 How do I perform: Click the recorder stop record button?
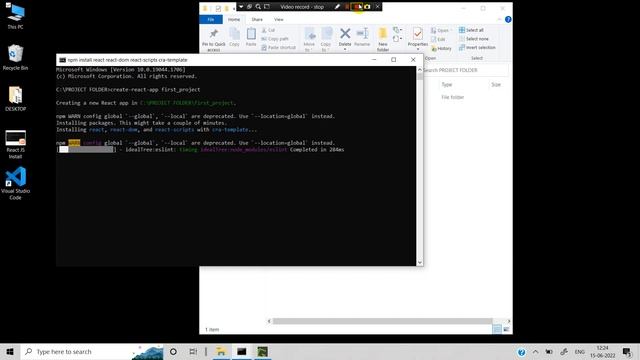(358, 7)
